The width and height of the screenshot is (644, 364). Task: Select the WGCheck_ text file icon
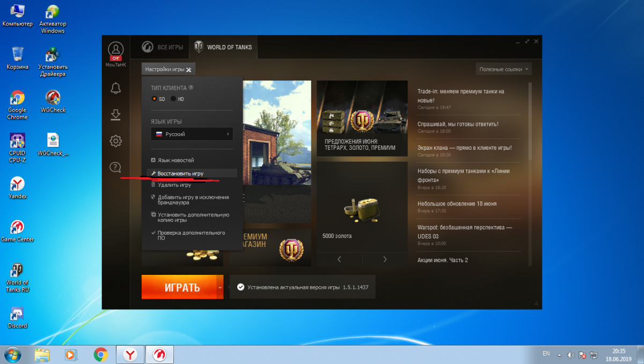pyautogui.click(x=53, y=144)
